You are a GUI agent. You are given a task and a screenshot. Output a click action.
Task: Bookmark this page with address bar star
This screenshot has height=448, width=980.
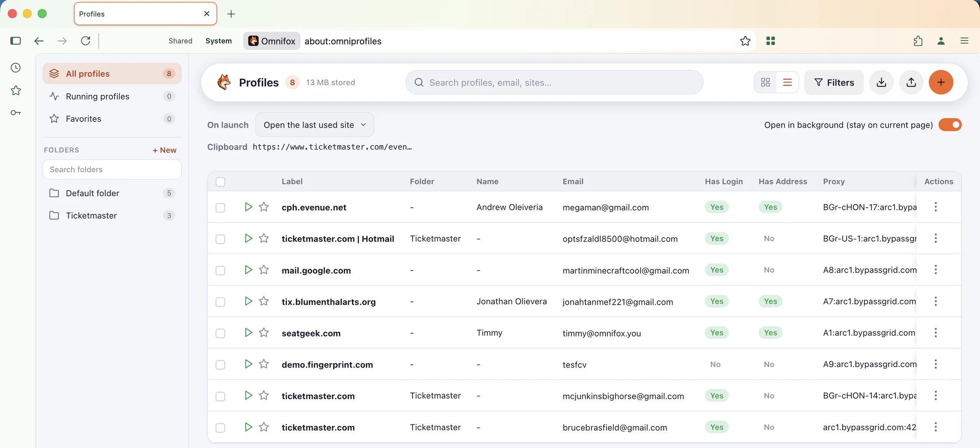pyautogui.click(x=745, y=41)
